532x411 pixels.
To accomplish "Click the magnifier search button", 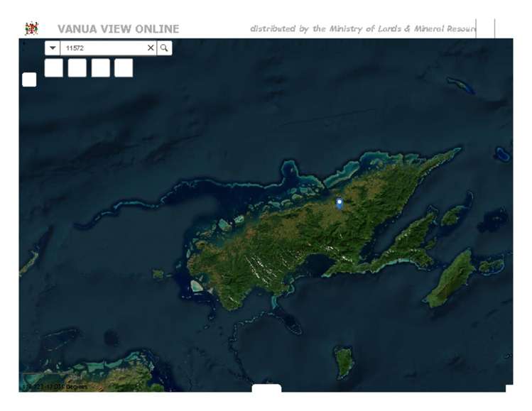I will pyautogui.click(x=164, y=48).
